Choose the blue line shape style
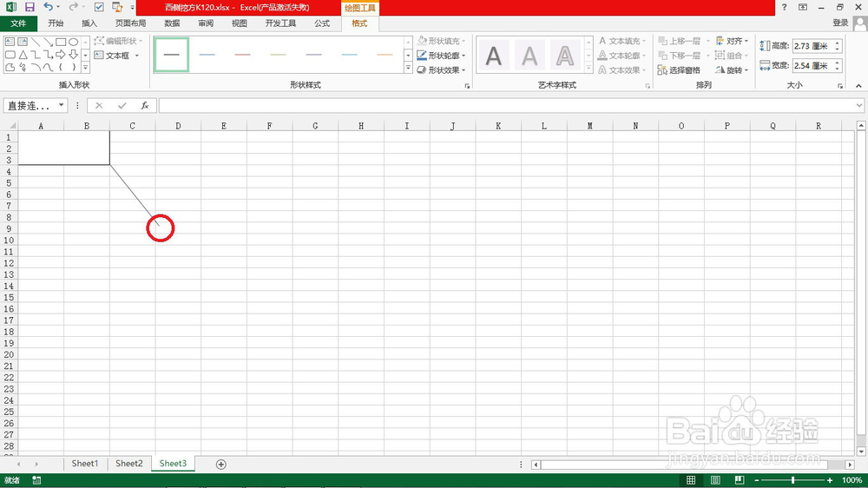This screenshot has height=488, width=868. pos(207,55)
